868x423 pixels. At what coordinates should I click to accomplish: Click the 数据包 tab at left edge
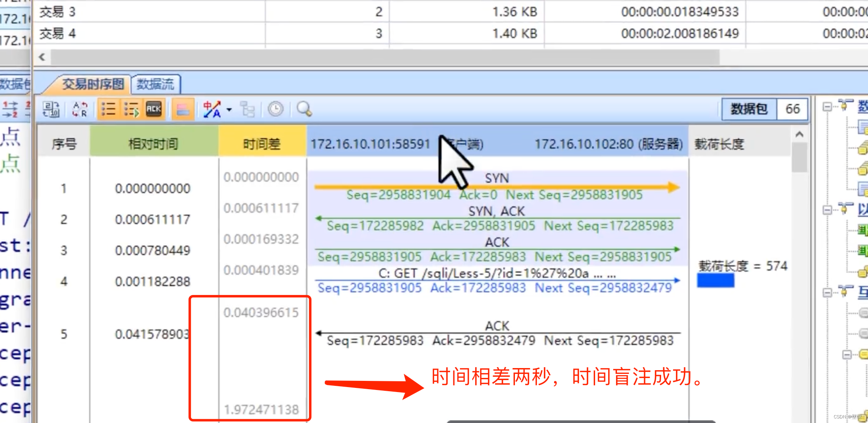tap(15, 84)
